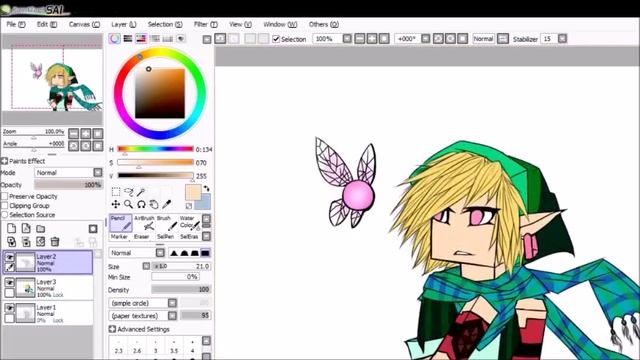Enable Preserve Opacity checkbox
The width and height of the screenshot is (640, 360).
coord(5,196)
